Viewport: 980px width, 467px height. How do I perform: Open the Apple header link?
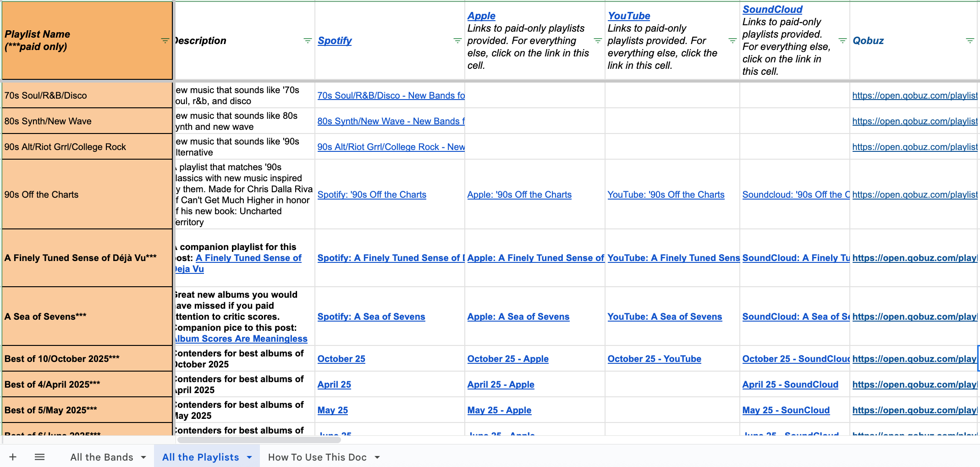481,16
